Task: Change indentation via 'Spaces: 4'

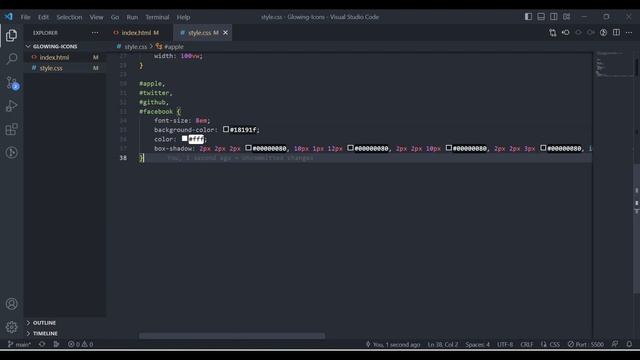Action: (478, 344)
